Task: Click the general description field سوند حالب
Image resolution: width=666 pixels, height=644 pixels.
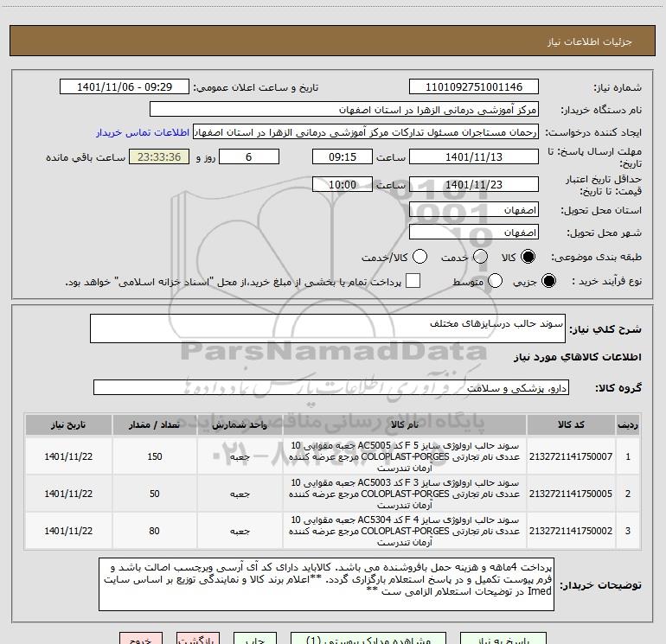Action: tap(328, 328)
